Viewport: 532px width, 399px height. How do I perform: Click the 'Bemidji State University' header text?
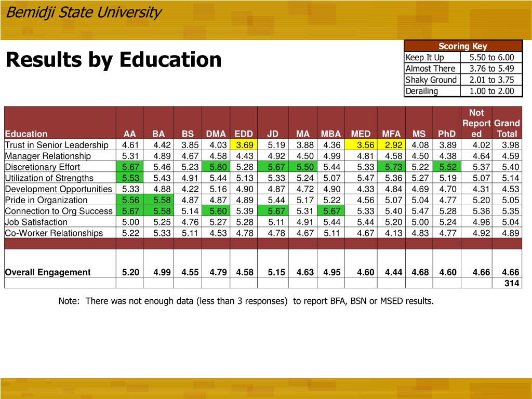pos(84,13)
